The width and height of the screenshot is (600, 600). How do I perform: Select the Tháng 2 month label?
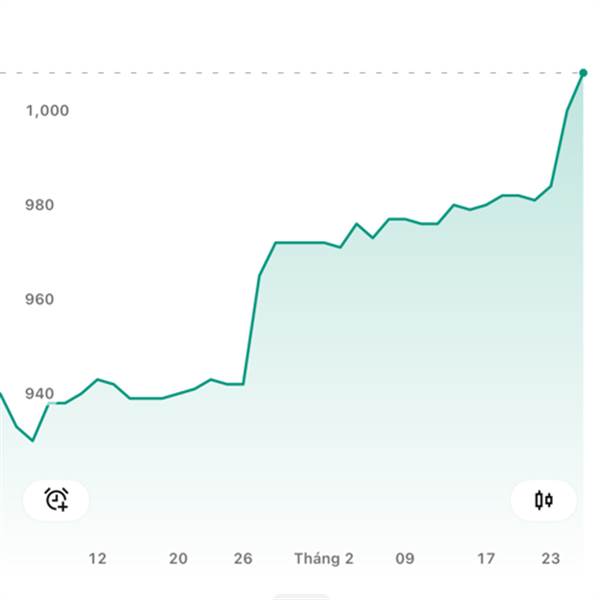click(324, 559)
